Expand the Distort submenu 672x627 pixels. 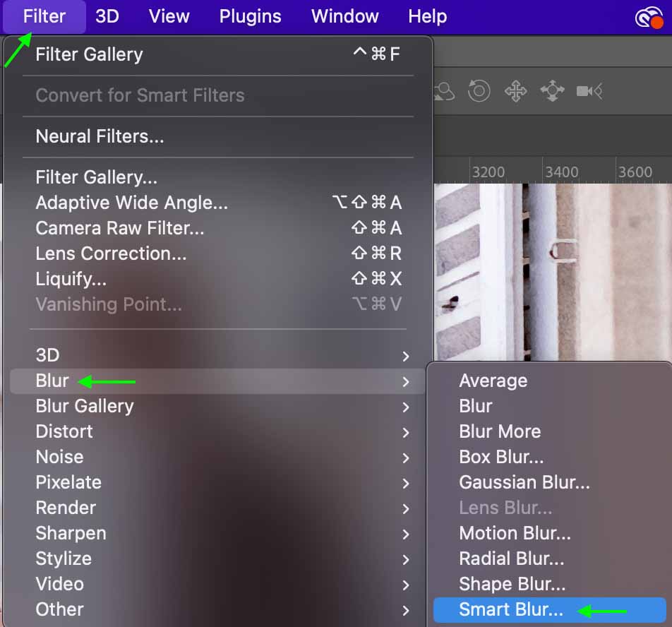[218, 431]
